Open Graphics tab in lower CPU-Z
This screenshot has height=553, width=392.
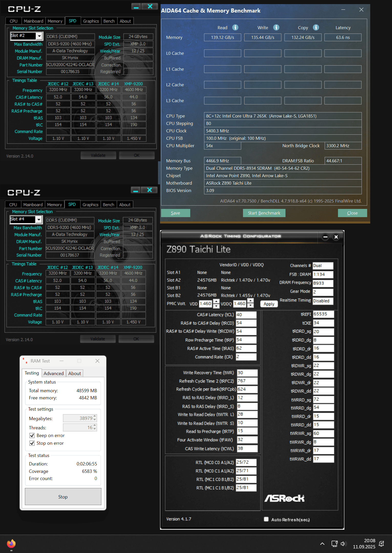pyautogui.click(x=90, y=205)
